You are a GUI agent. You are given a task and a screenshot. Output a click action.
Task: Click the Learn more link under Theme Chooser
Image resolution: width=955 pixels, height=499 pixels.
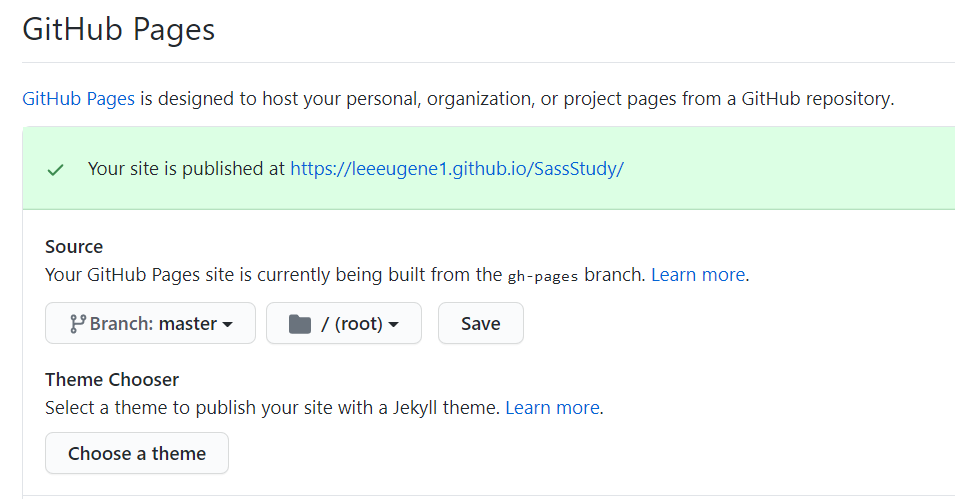point(552,408)
